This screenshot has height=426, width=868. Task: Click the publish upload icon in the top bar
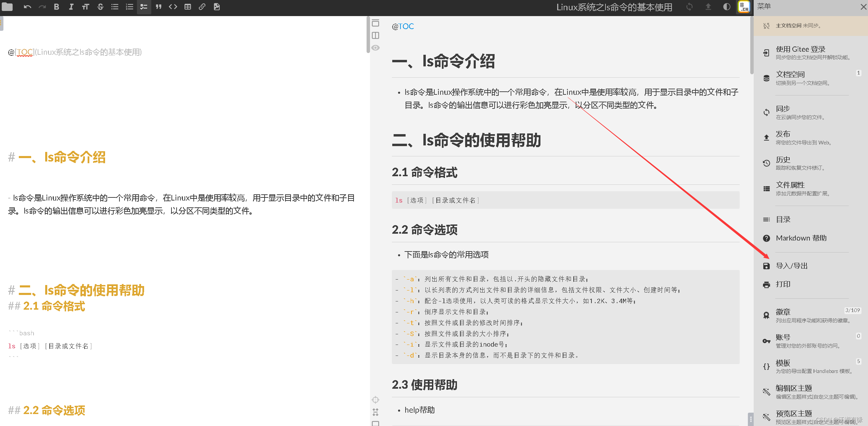point(708,7)
